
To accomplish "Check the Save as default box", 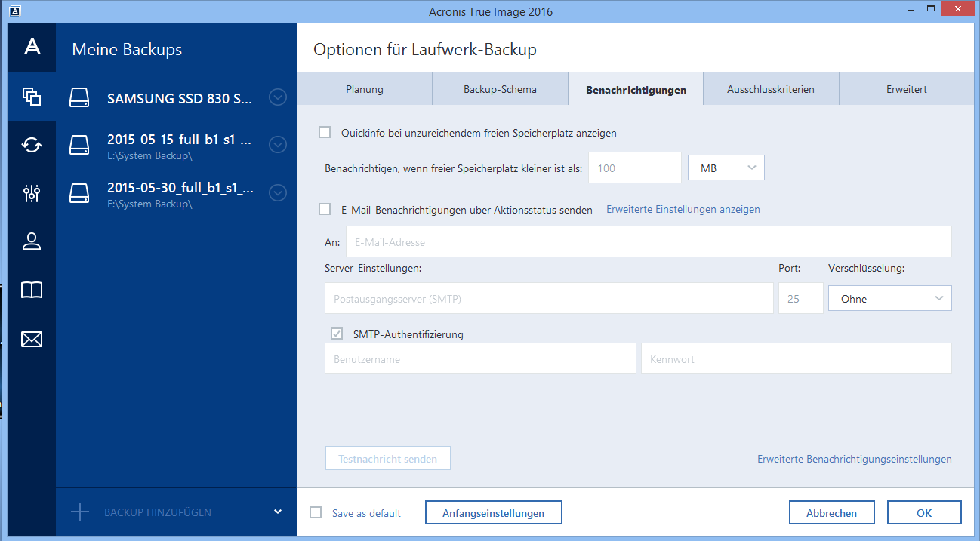I will tap(316, 512).
